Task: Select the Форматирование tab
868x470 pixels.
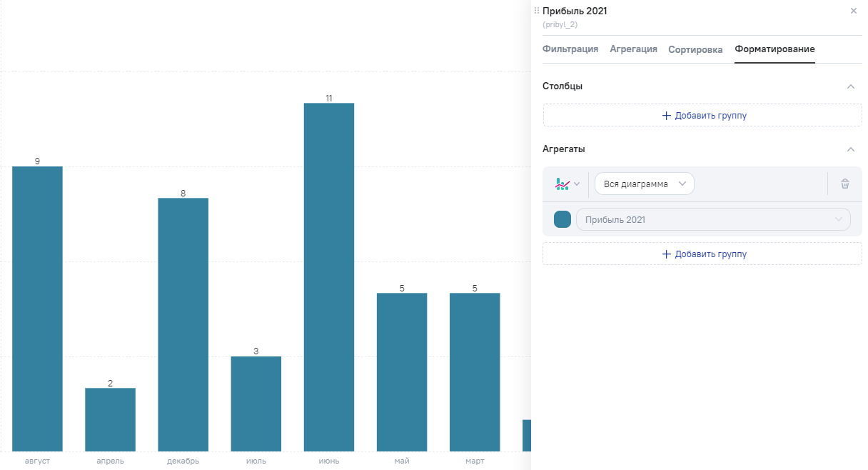Action: coord(774,49)
